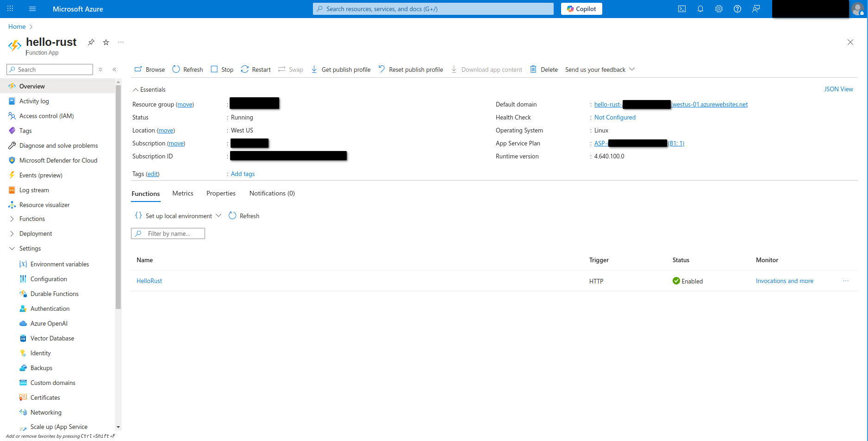Open the App Service Plan B1 link

tap(639, 144)
